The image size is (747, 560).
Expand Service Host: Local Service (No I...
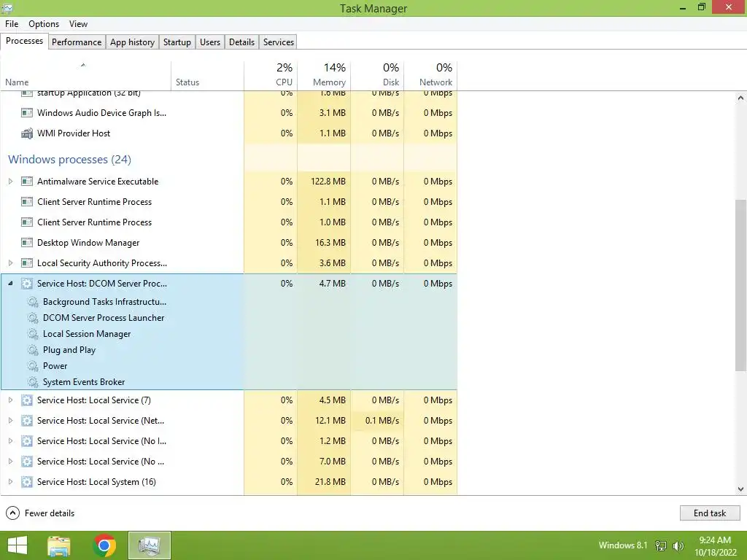pyautogui.click(x=10, y=441)
